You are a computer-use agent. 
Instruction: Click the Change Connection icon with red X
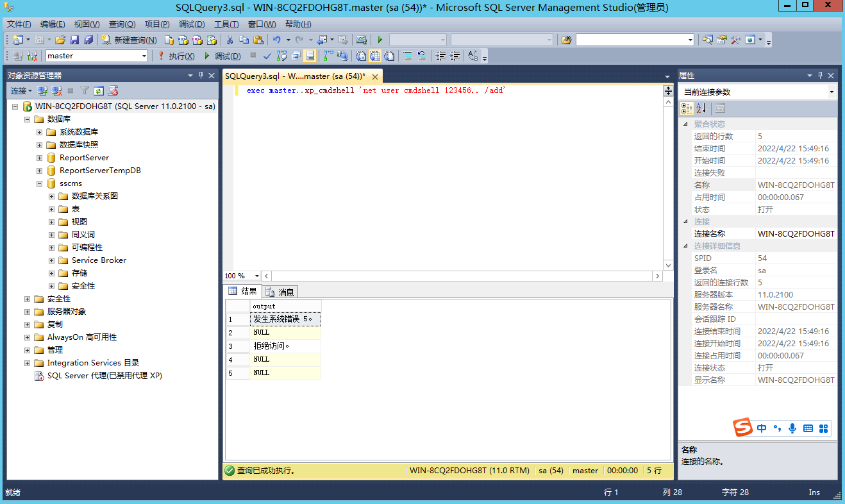(33, 56)
